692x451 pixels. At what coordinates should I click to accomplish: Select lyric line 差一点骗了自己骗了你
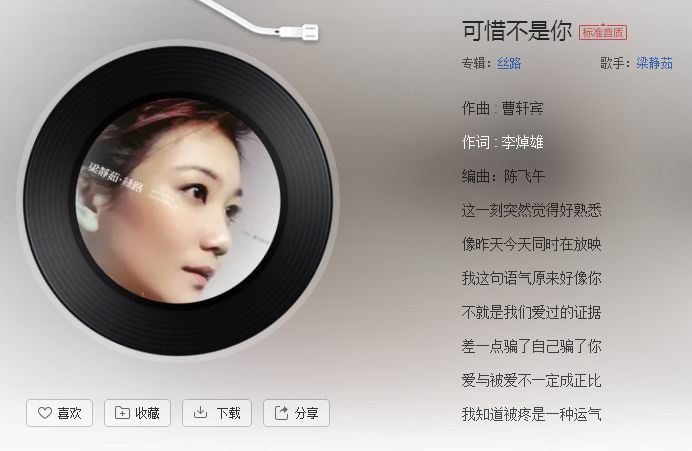531,346
